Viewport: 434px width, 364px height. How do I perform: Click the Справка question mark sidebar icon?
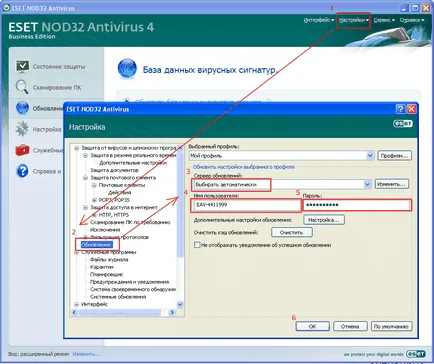coord(22,171)
